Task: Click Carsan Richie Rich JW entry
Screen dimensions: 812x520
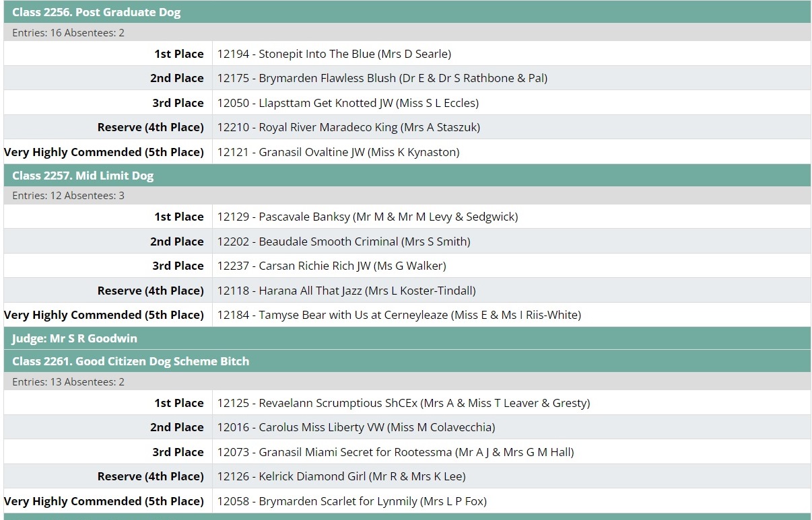Action: click(x=331, y=266)
